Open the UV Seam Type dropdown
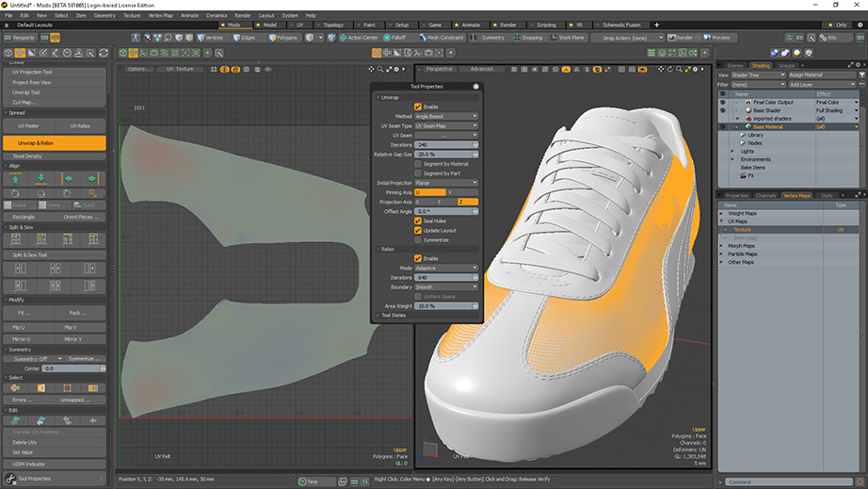This screenshot has width=868, height=489. pyautogui.click(x=446, y=125)
